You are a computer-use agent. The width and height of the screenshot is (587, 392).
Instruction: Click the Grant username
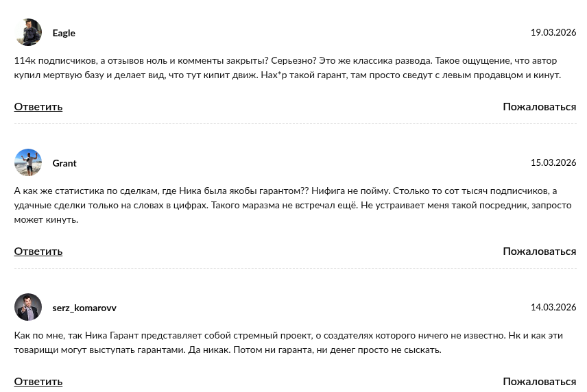[64, 163]
